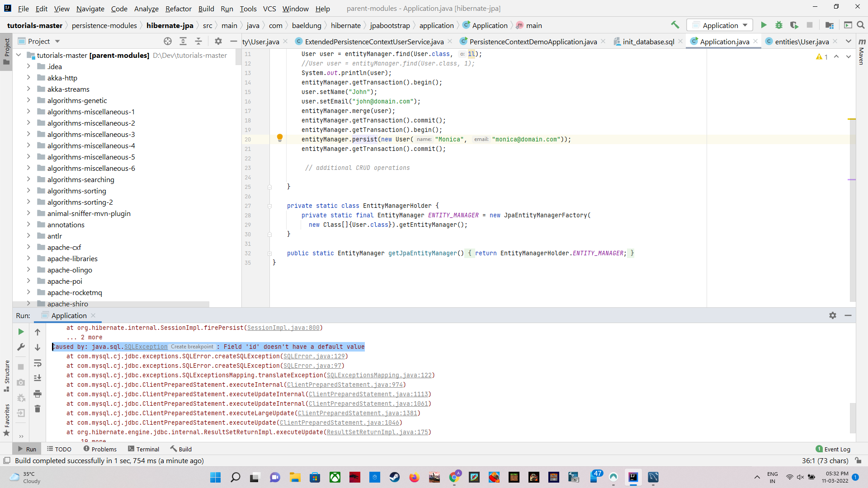Select Opened File in the Project panel
The width and height of the screenshot is (868, 488).
[x=168, y=41]
